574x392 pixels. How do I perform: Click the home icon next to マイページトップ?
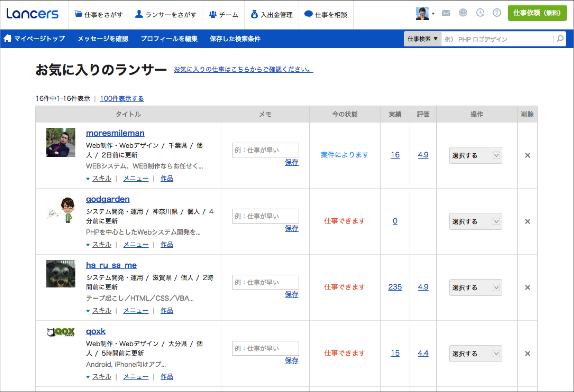8,38
